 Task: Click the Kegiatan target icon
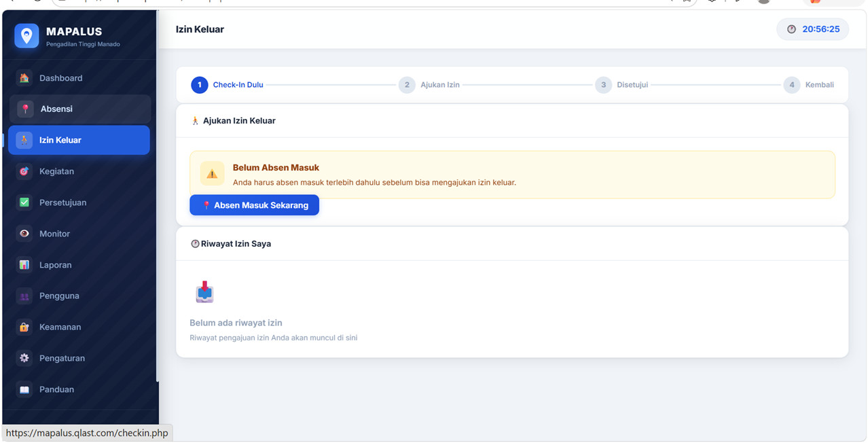[24, 171]
